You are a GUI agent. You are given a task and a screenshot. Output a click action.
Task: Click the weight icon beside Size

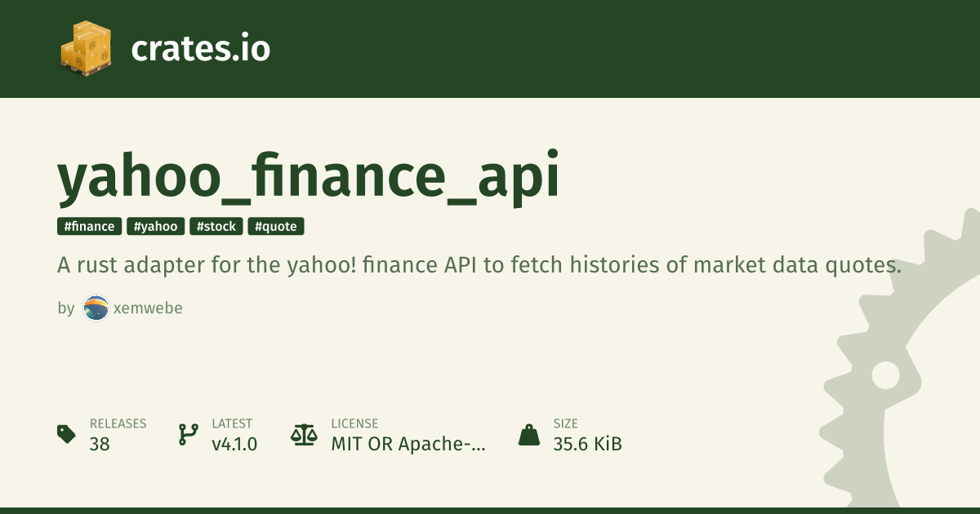click(529, 434)
